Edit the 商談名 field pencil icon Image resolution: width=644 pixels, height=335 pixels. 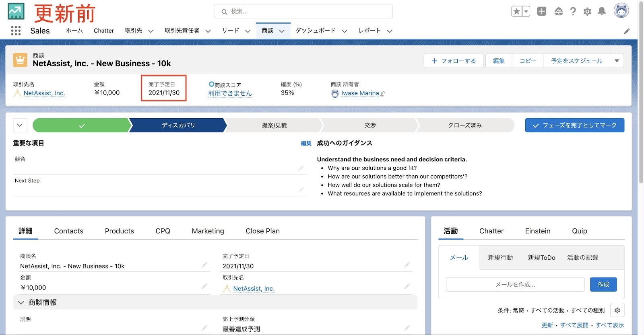click(x=204, y=265)
